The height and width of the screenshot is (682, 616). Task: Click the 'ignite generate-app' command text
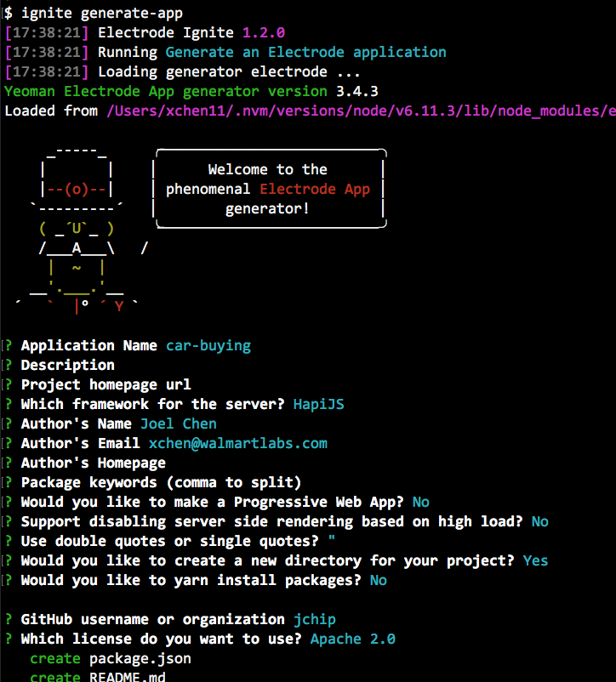[x=102, y=13]
